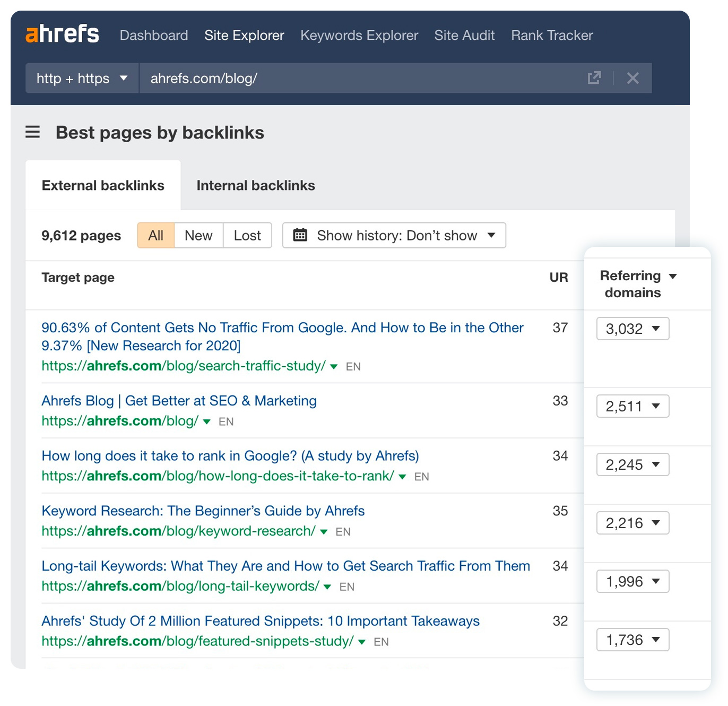Viewport: 728px width, 706px height.
Task: Select the Lost filter
Action: tap(247, 235)
